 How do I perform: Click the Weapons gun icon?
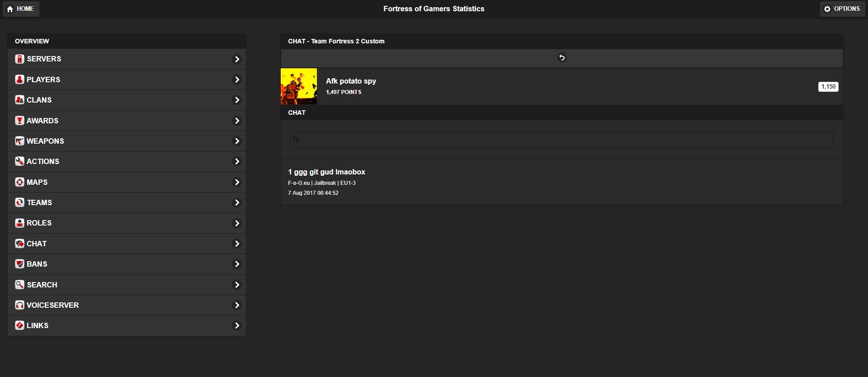pos(19,141)
